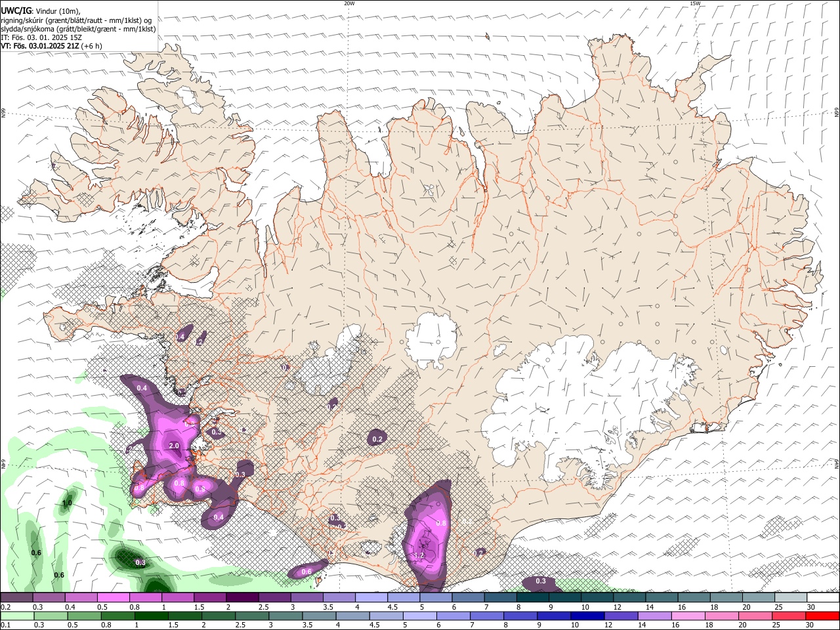Pick the top-row 3 violet swatch
Image resolution: width=840 pixels, height=630 pixels.
[306, 597]
